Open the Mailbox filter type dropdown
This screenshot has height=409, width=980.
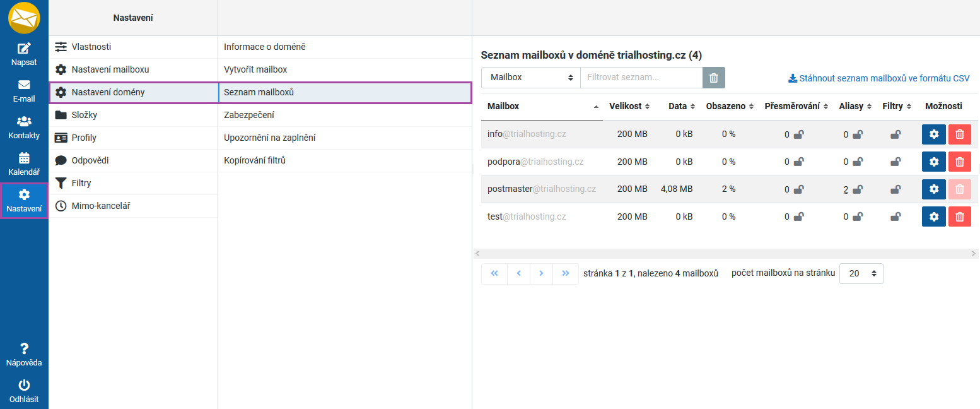pyautogui.click(x=530, y=78)
